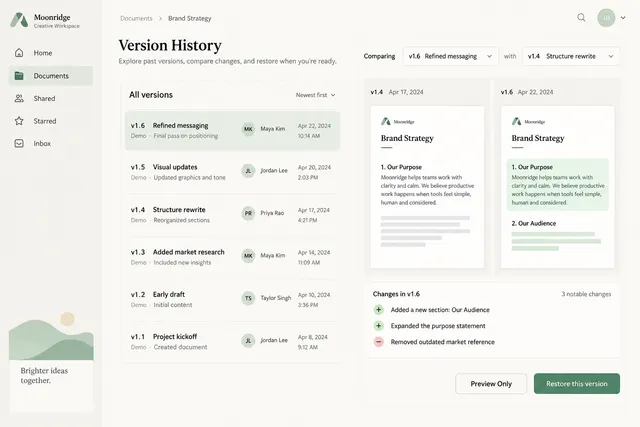The height and width of the screenshot is (427, 640).
Task: Click the 'Brighter ideas together' promo card
Action: click(51, 363)
